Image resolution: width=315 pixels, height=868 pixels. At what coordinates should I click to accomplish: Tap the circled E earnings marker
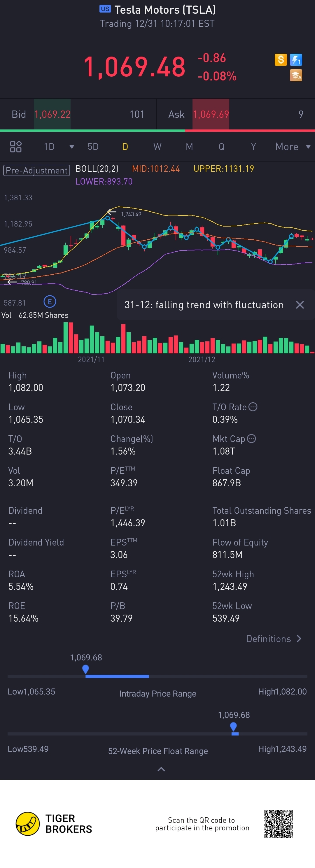pyautogui.click(x=50, y=301)
